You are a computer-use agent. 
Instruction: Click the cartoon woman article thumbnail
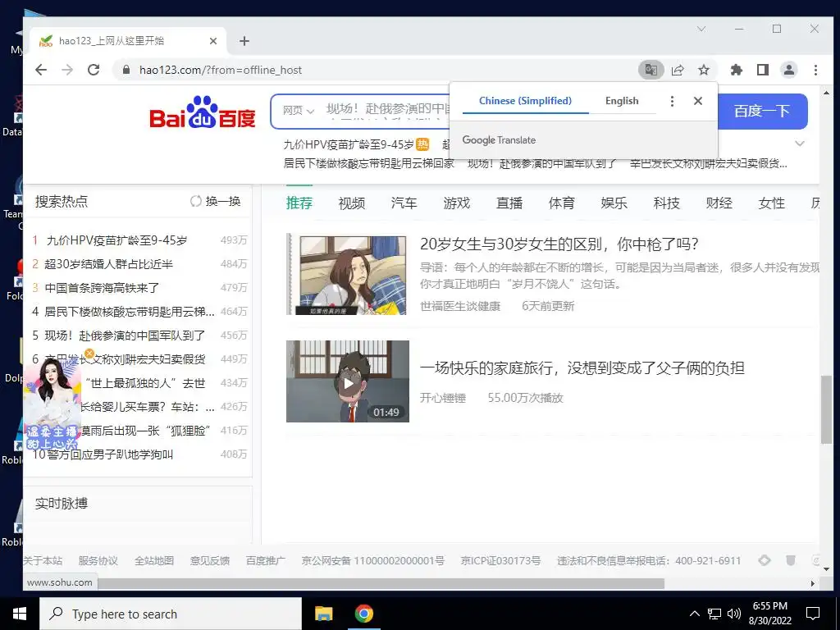[x=347, y=274]
